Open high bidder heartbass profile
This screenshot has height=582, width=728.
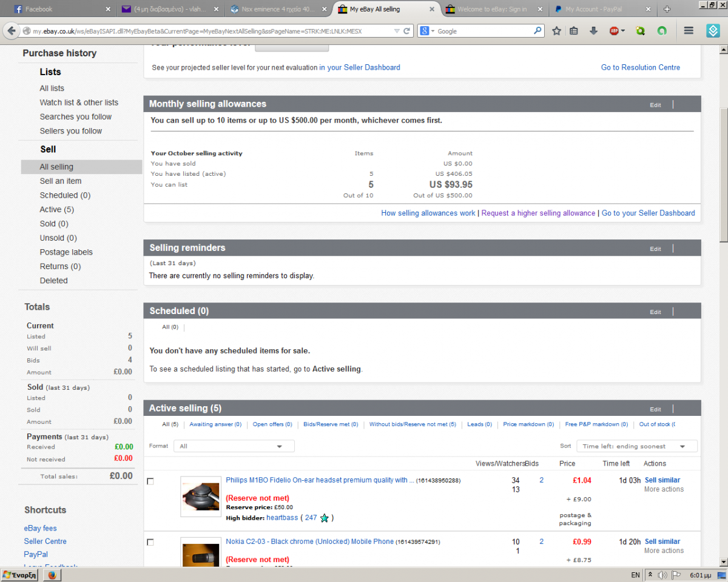pyautogui.click(x=282, y=518)
